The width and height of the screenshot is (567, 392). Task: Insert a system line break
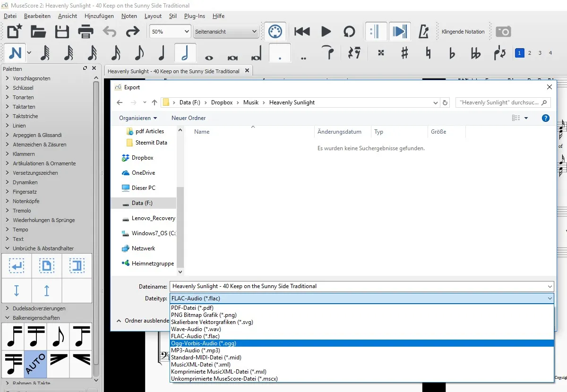click(17, 265)
